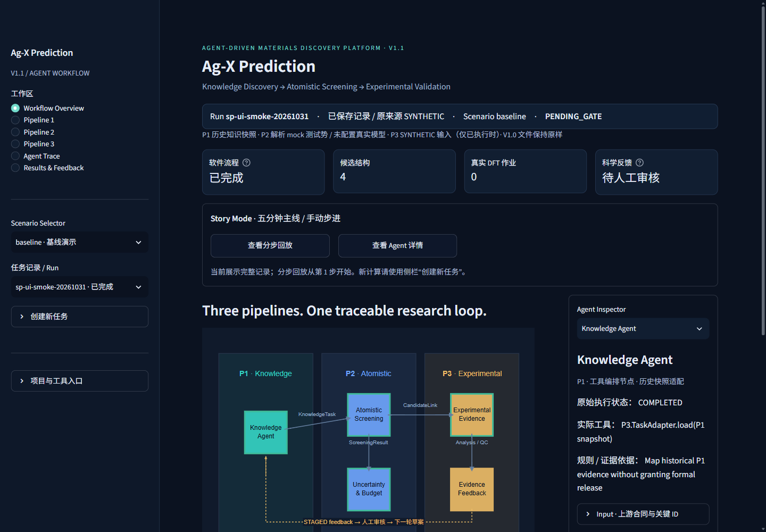Click the Evidence Feedback node

tap(472, 489)
